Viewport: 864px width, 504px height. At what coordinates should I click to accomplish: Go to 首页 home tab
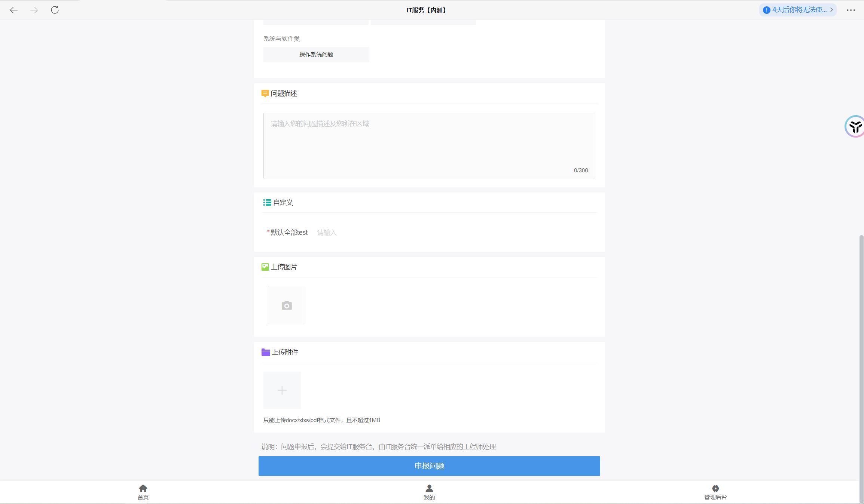coord(143,492)
